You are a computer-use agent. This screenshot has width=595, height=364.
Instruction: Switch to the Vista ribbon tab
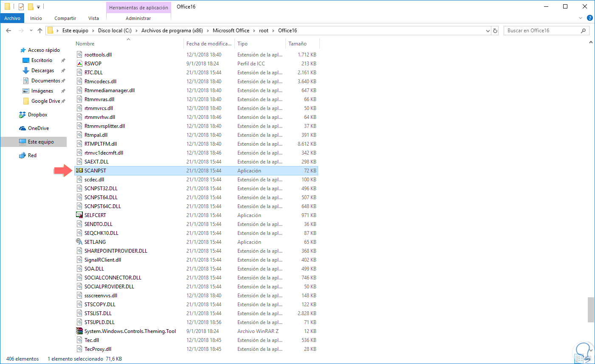point(93,18)
